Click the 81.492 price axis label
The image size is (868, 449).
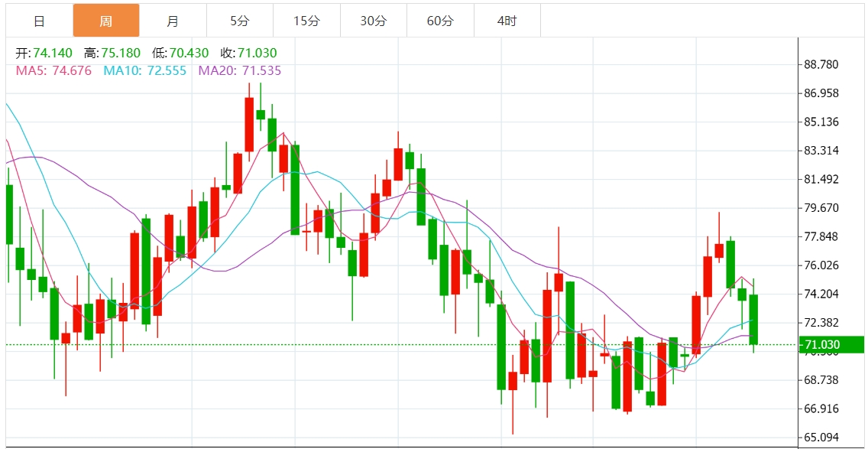[x=821, y=180]
